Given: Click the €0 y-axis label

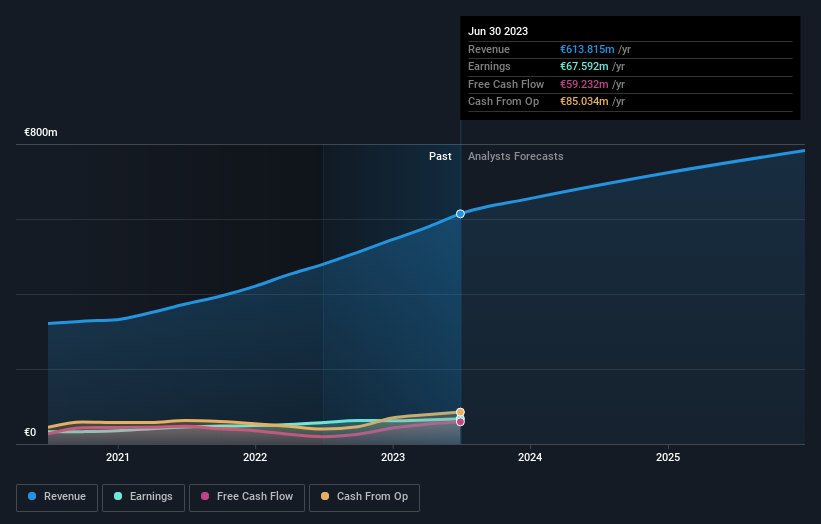Looking at the screenshot, I should (30, 432).
